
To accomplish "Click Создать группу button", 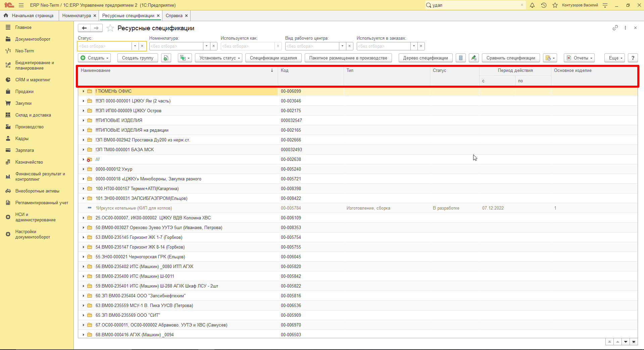I will click(138, 58).
